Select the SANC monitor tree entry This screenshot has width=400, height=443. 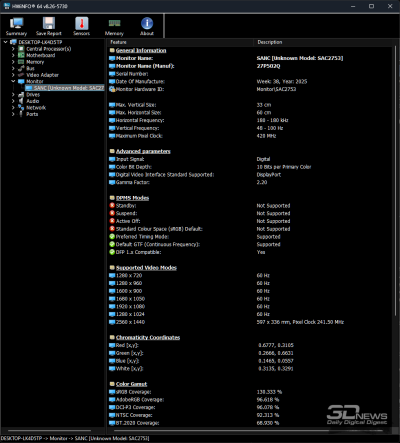pyautogui.click(x=65, y=88)
